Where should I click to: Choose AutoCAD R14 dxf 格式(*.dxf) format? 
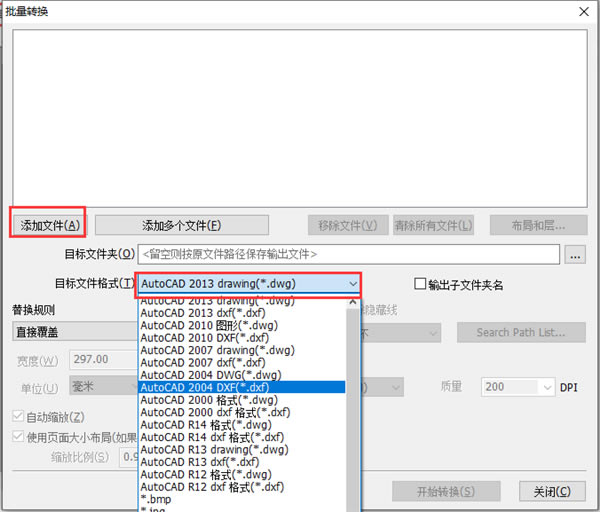point(242,437)
